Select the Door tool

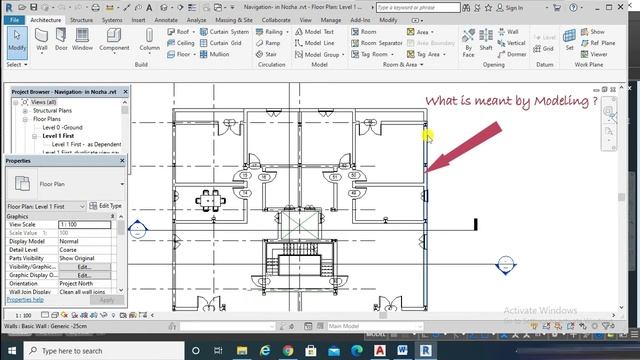pos(61,40)
